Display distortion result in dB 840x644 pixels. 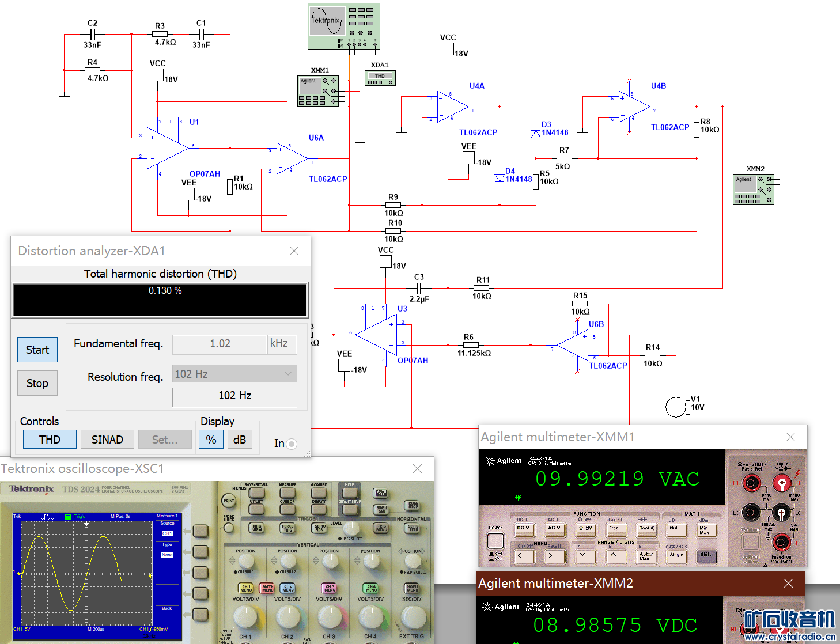tap(240, 440)
